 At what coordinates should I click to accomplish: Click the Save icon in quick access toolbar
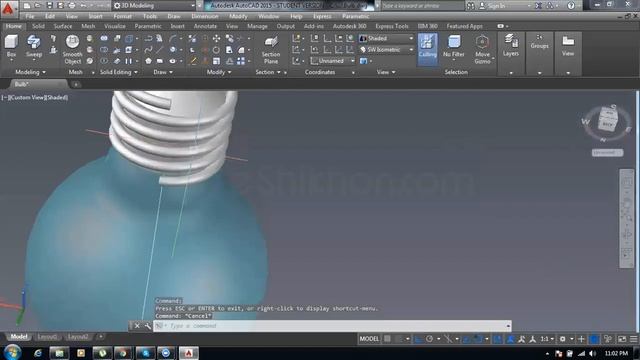[x=49, y=6]
